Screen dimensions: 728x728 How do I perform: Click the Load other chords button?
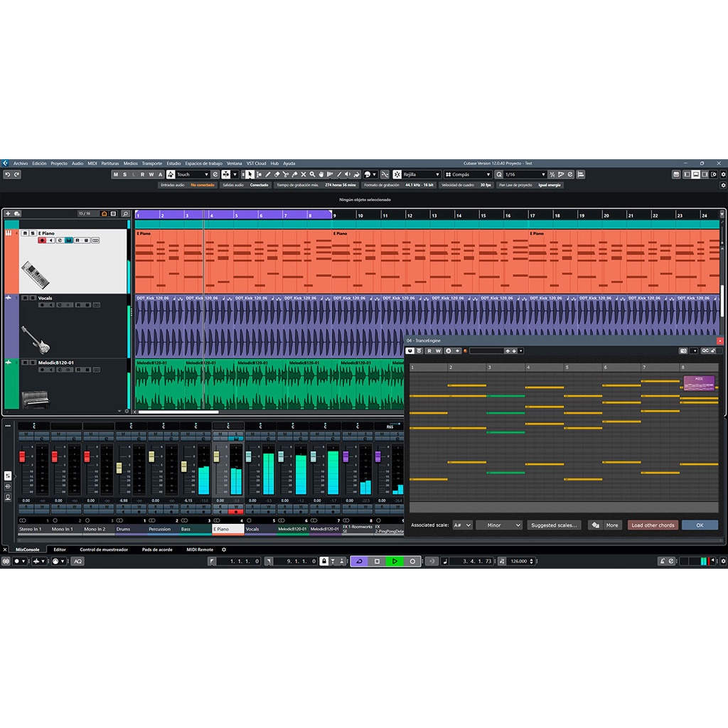(x=653, y=525)
